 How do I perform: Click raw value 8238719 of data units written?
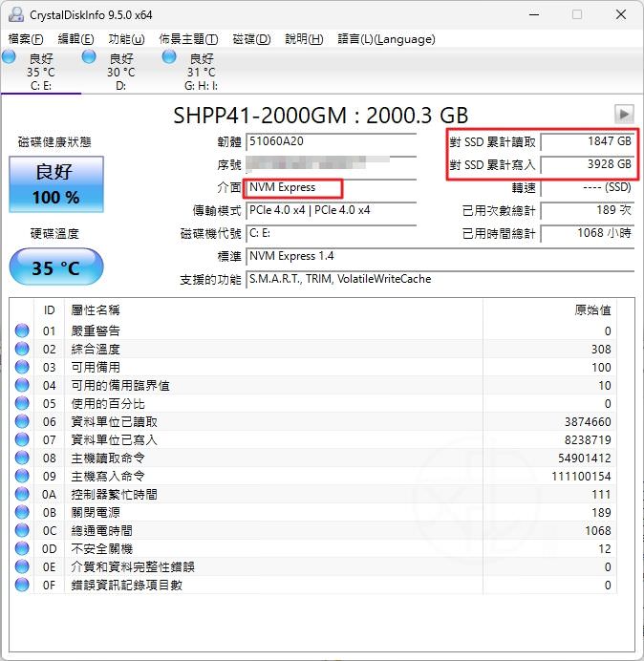[x=588, y=439]
